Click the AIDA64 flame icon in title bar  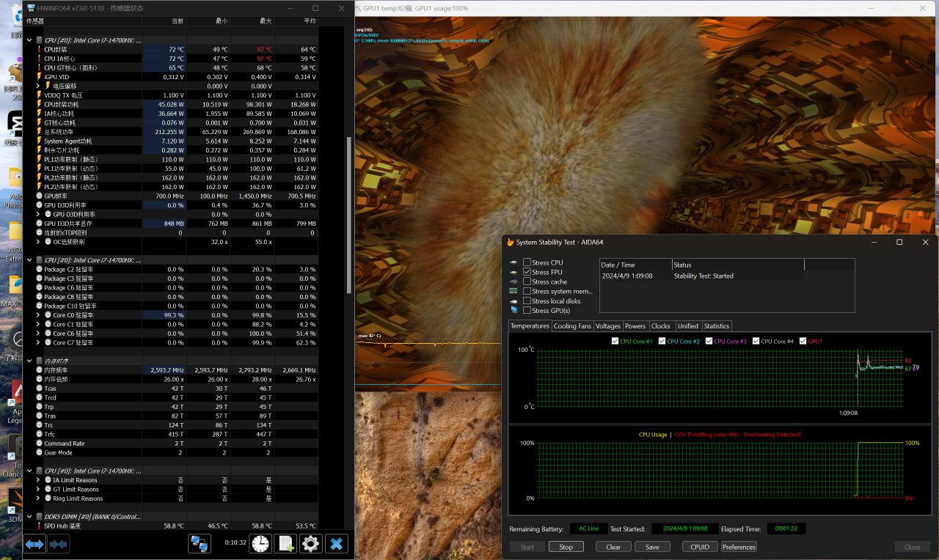point(510,242)
